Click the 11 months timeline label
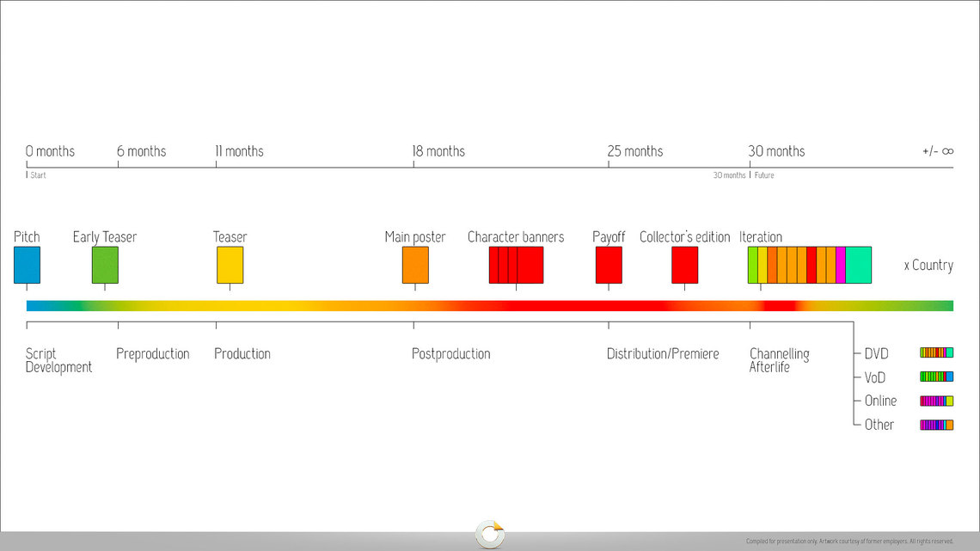Screen dimensions: 980x551 click(x=239, y=151)
